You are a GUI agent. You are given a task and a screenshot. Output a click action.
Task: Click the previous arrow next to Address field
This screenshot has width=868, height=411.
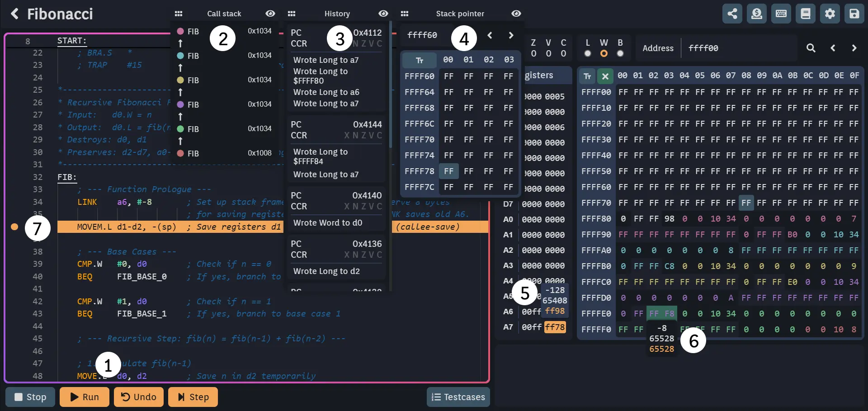coord(833,48)
